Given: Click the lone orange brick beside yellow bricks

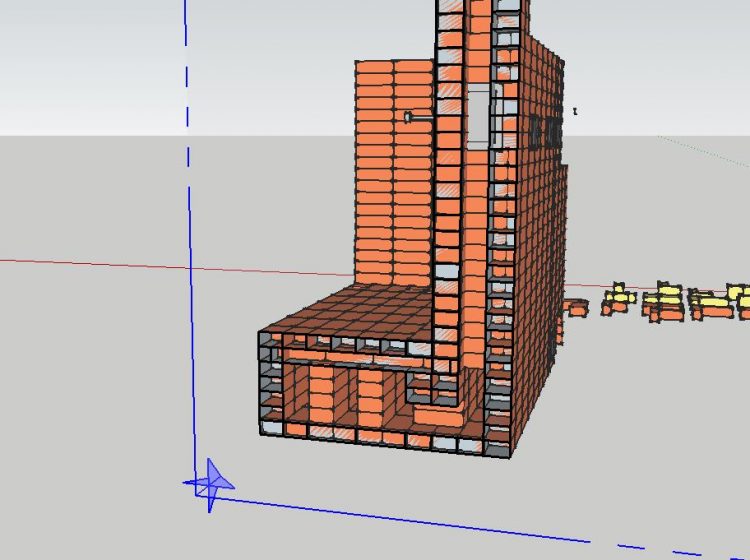Looking at the screenshot, I should coord(577,307).
